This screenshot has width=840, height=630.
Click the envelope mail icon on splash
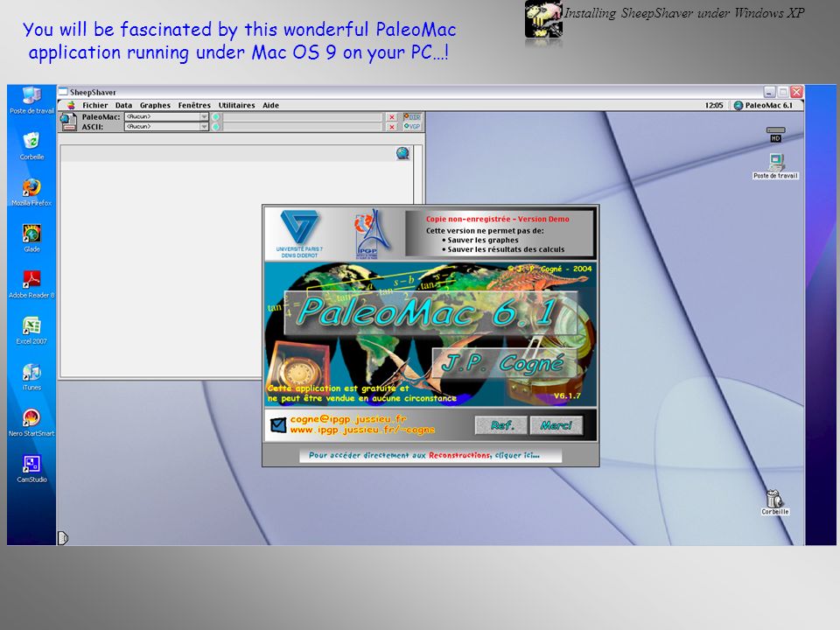pyautogui.click(x=278, y=425)
